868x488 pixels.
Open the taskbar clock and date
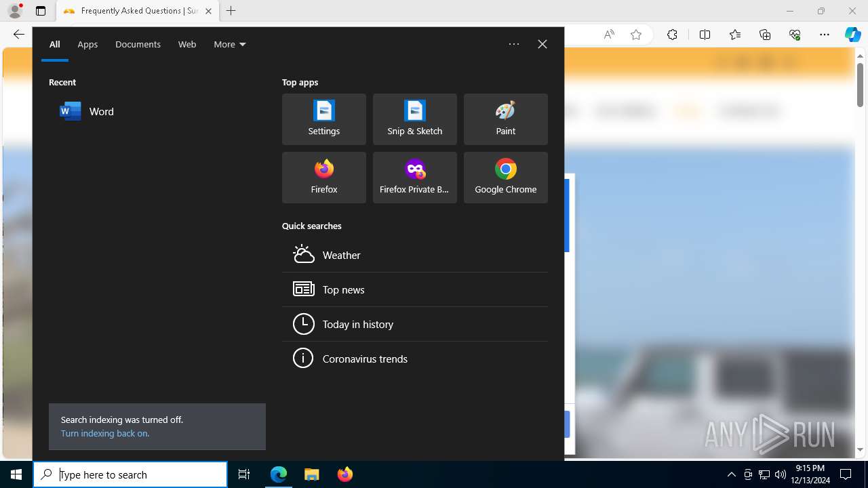pos(810,474)
